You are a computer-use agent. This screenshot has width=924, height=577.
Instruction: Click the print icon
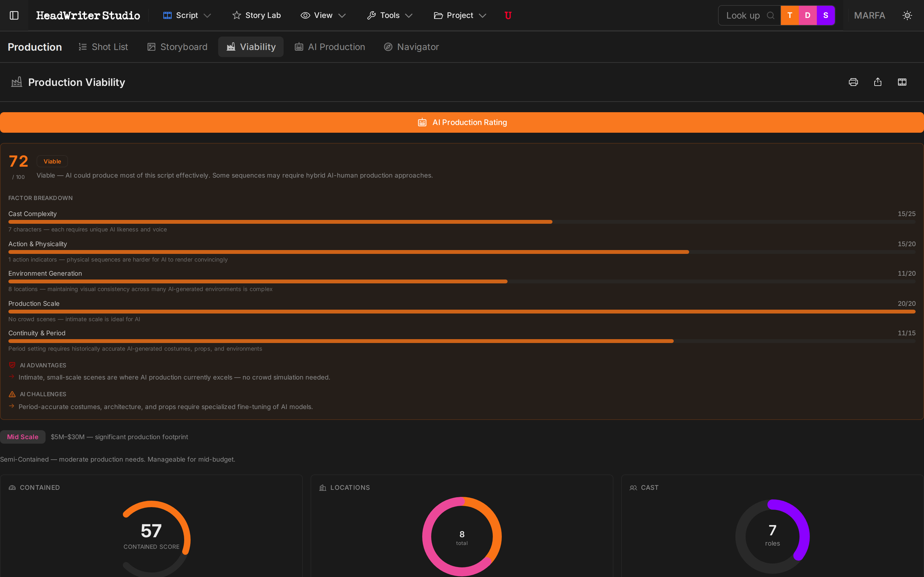853,82
